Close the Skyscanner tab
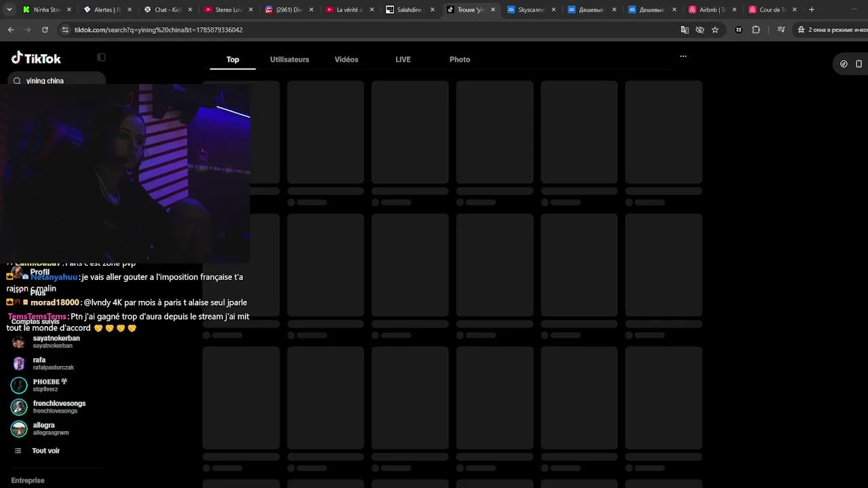The width and height of the screenshot is (868, 488). tap(553, 9)
